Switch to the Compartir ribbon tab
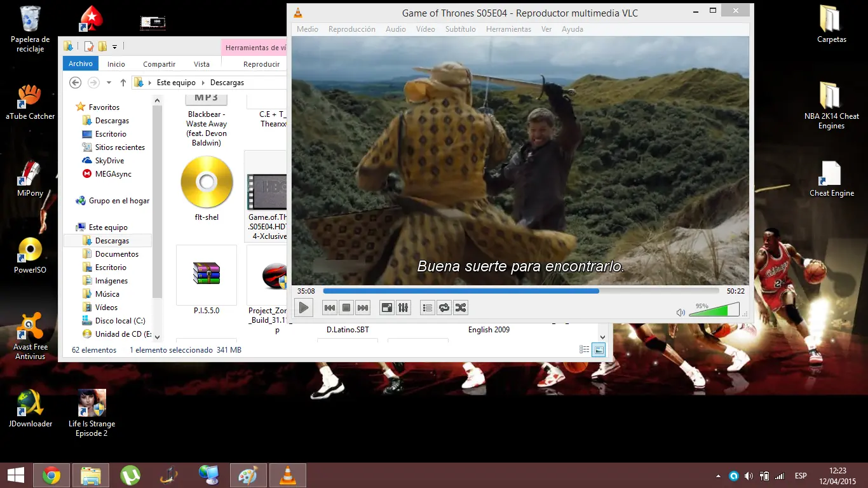Viewport: 868px width, 488px height. click(159, 64)
